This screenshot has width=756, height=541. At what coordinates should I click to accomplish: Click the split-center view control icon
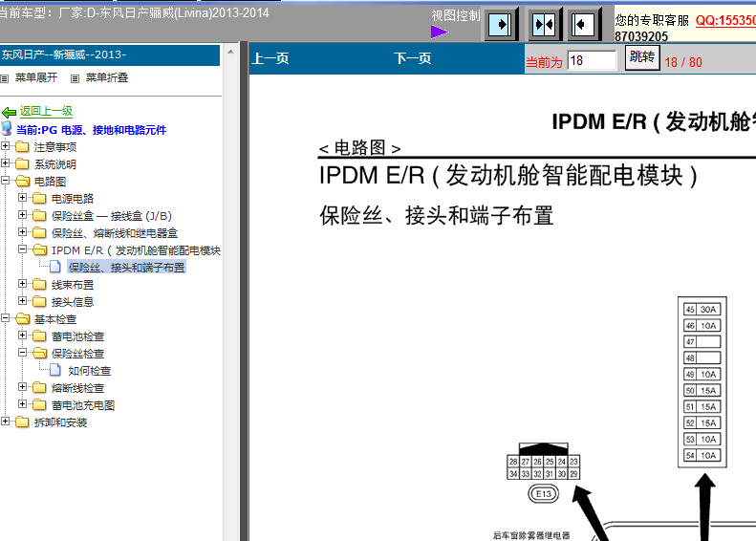point(544,24)
